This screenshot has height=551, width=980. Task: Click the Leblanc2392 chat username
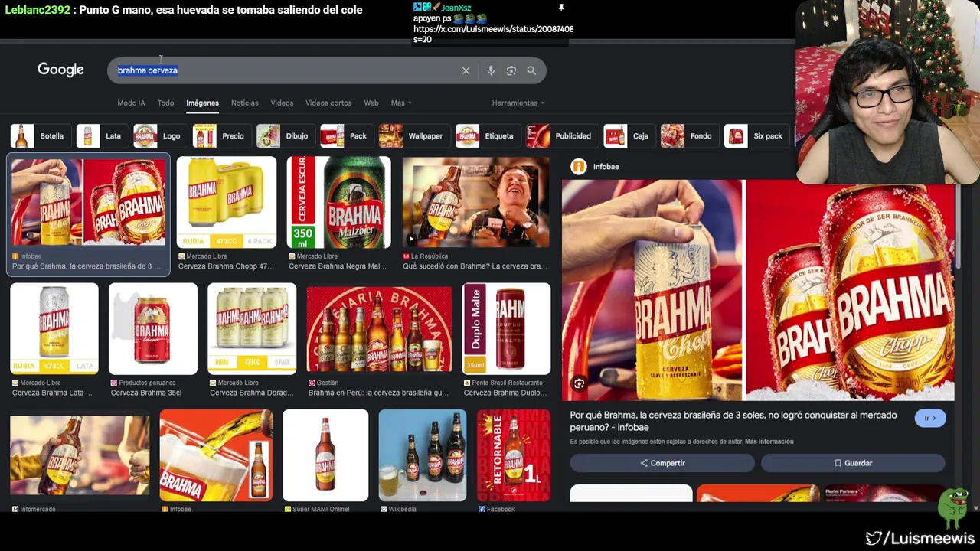point(38,10)
